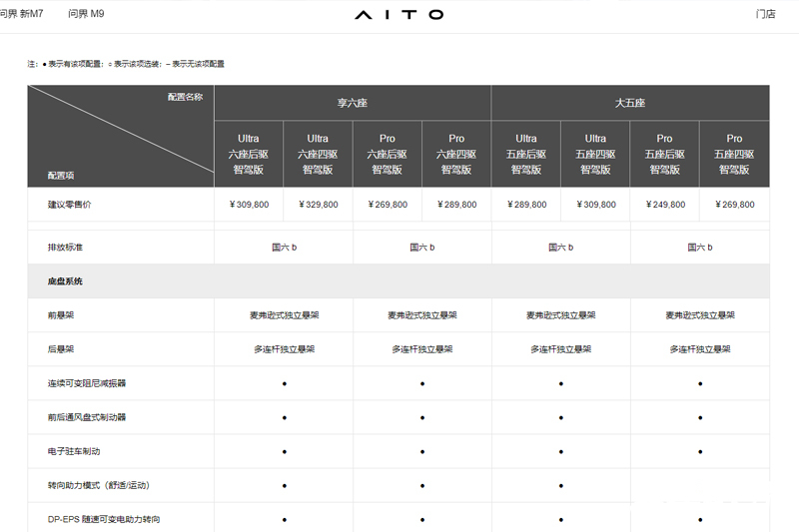Click Ultra 六座四驱 智驾版 header
799x532 pixels.
click(318, 154)
